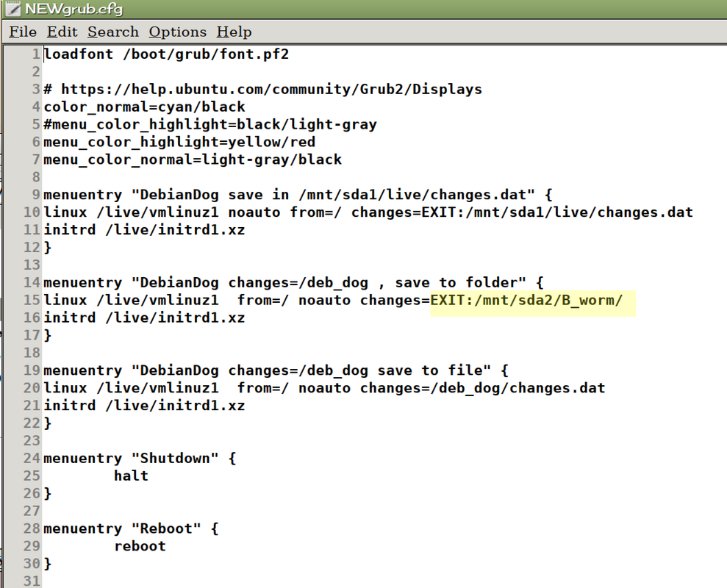
Task: Click the initrd line on line 16
Action: pos(144,318)
